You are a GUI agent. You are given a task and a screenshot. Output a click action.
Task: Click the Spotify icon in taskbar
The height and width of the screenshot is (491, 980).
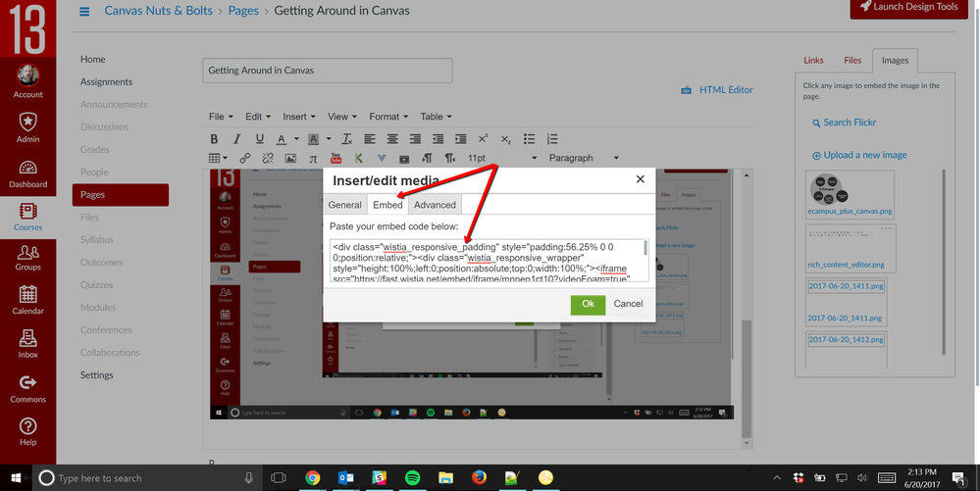tap(412, 478)
